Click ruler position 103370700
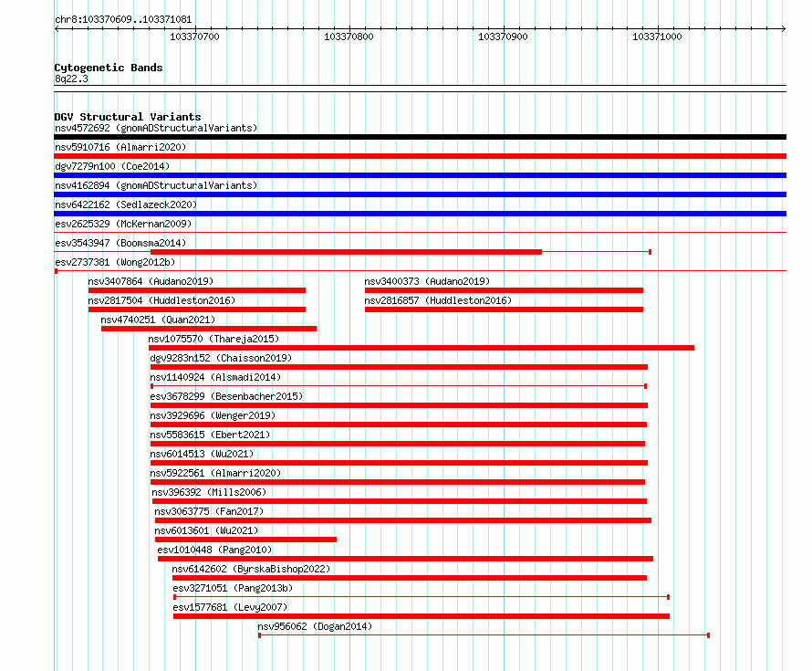Viewport: 812px width, 671px height. click(194, 37)
